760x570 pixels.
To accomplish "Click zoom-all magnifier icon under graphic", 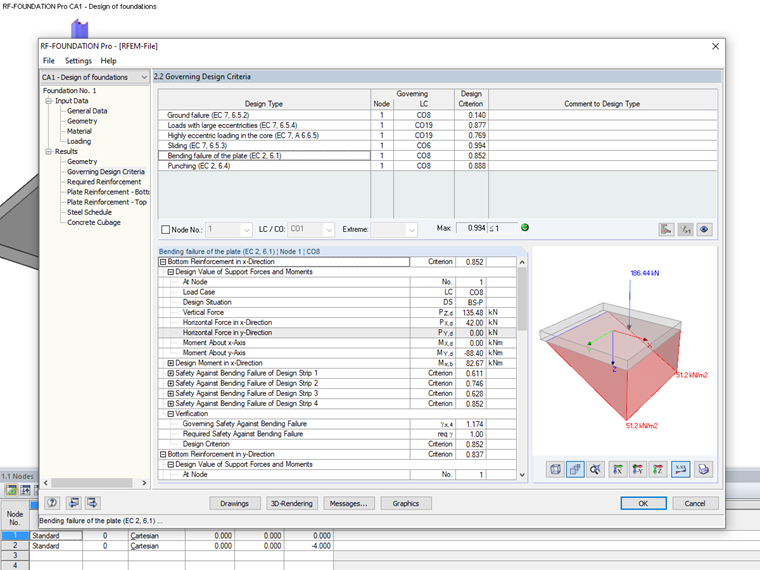I will click(x=595, y=469).
